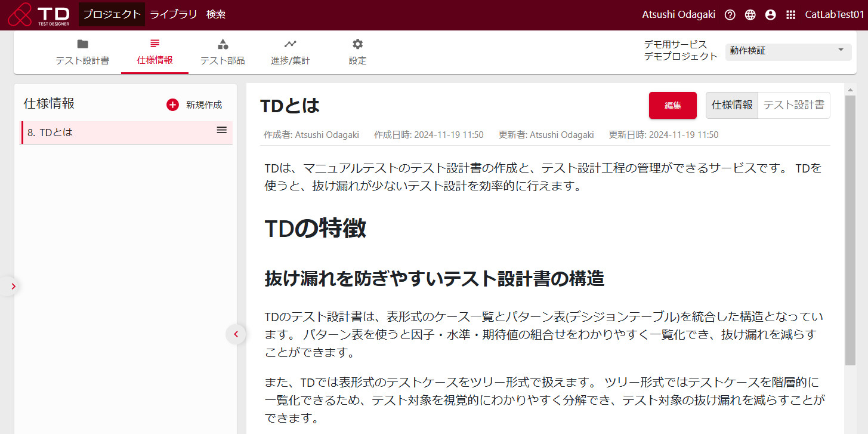The height and width of the screenshot is (434, 868).
Task: Click the vertical scrollbar thumb
Action: coord(850,230)
